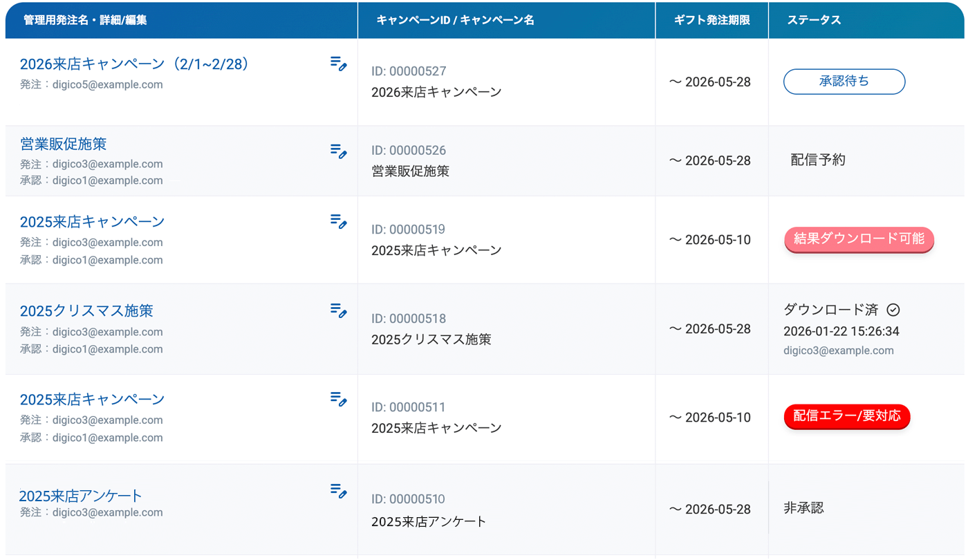
Task: Click the 管理用発注名・詳細/編集 column header
Action: coord(85,21)
